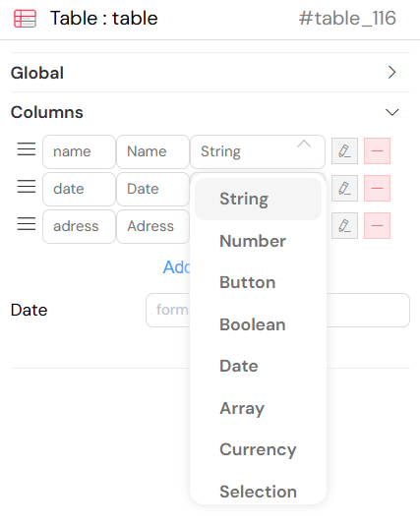Image resolution: width=420 pixels, height=525 pixels.
Task: Click the Columns section heading
Action: click(x=47, y=112)
